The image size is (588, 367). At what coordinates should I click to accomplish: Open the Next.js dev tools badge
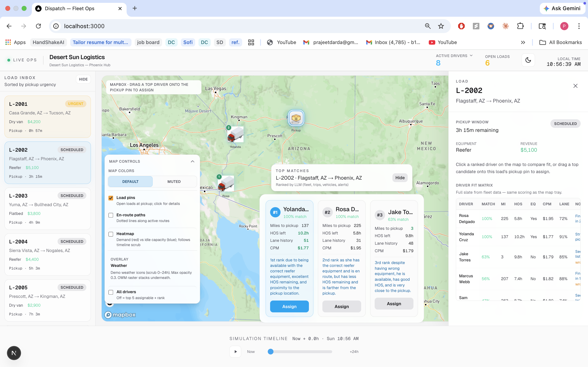(x=14, y=353)
